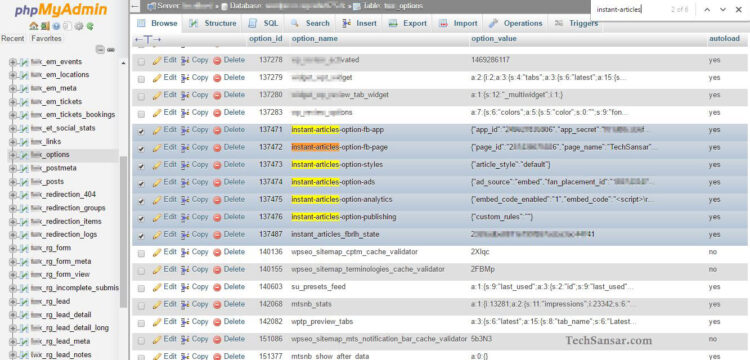This screenshot has width=750, height=360.
Task: Click pencil Edit icon for su_presets_feed row
Action: (157, 287)
